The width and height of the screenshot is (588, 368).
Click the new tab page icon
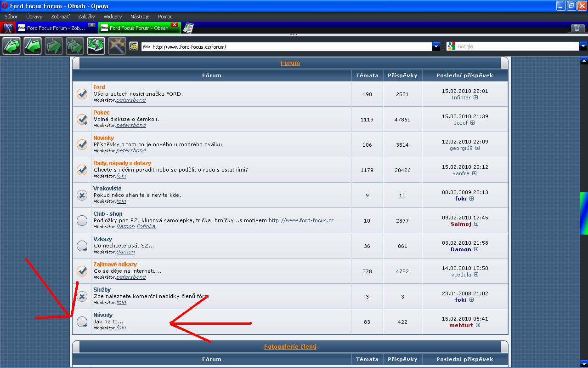[x=188, y=28]
